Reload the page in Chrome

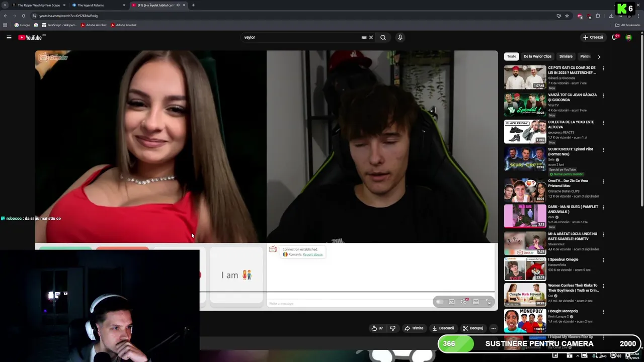click(23, 16)
